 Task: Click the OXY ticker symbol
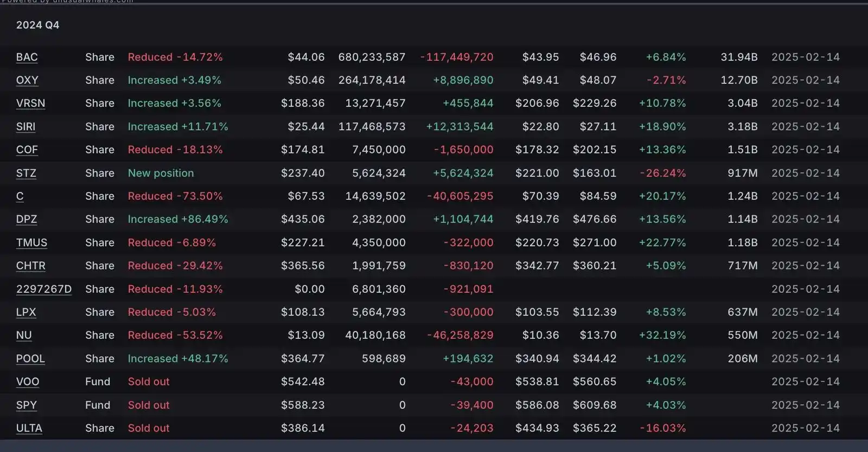[x=27, y=80]
